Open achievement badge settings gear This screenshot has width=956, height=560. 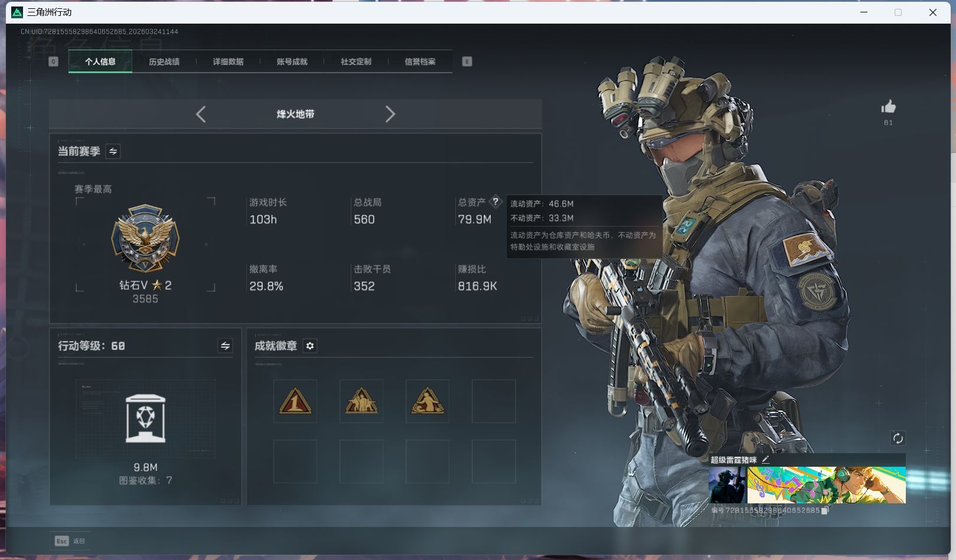pos(310,346)
